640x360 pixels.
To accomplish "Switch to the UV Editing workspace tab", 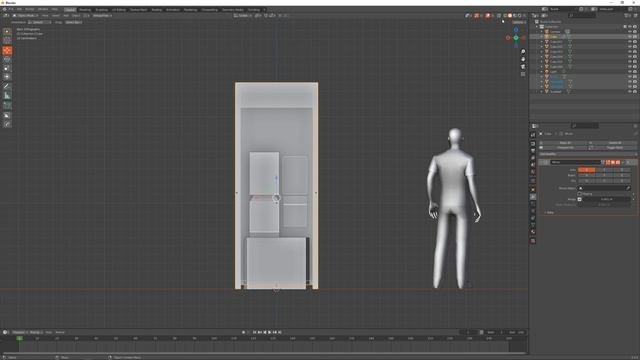I will 119,9.
